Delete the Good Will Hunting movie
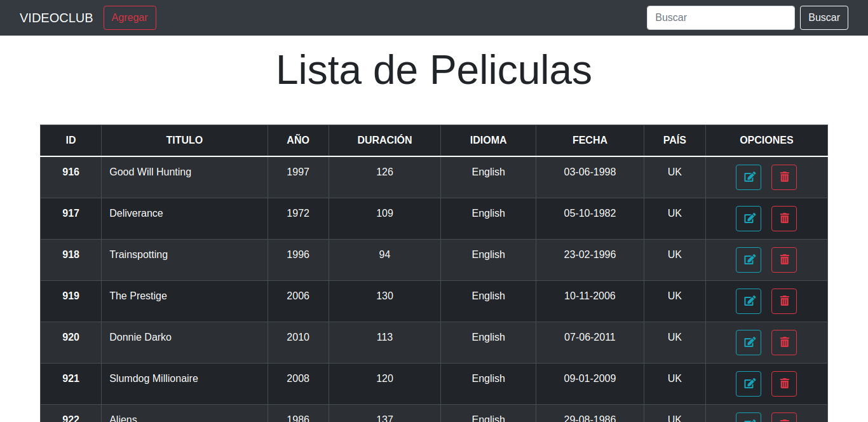 [784, 177]
